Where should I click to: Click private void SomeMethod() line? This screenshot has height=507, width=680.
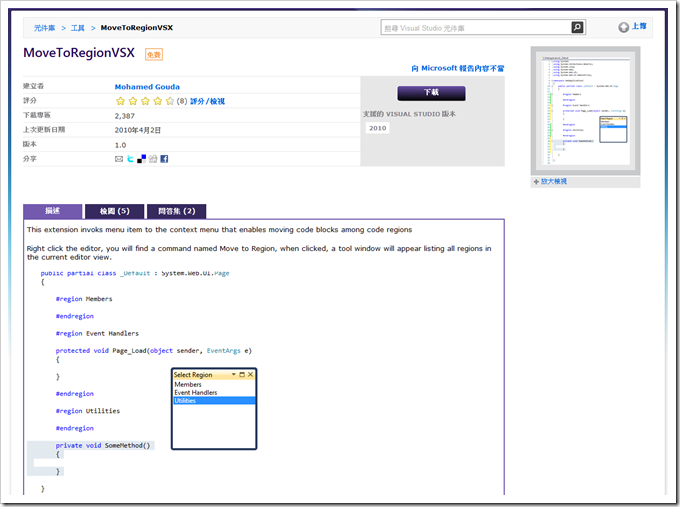click(103, 445)
